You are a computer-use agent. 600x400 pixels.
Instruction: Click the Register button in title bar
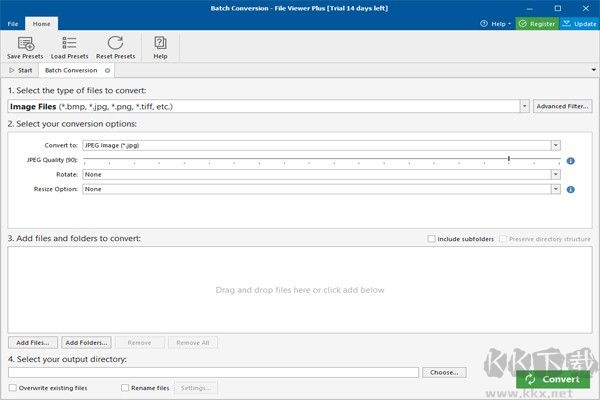537,23
